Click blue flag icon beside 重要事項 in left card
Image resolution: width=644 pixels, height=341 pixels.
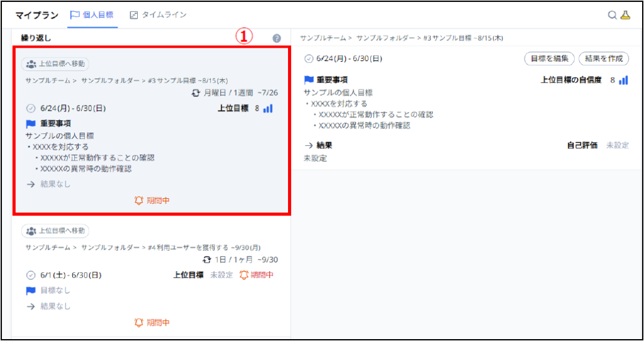pos(31,124)
